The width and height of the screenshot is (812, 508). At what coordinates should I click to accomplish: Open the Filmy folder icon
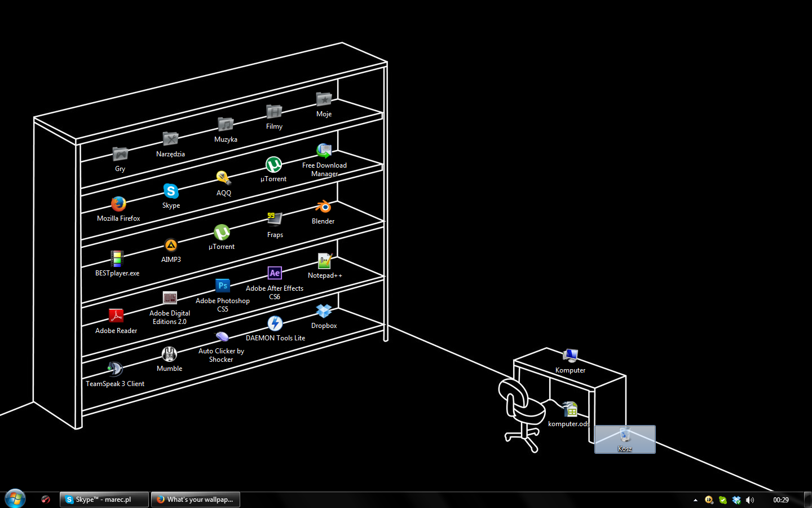[x=274, y=112]
